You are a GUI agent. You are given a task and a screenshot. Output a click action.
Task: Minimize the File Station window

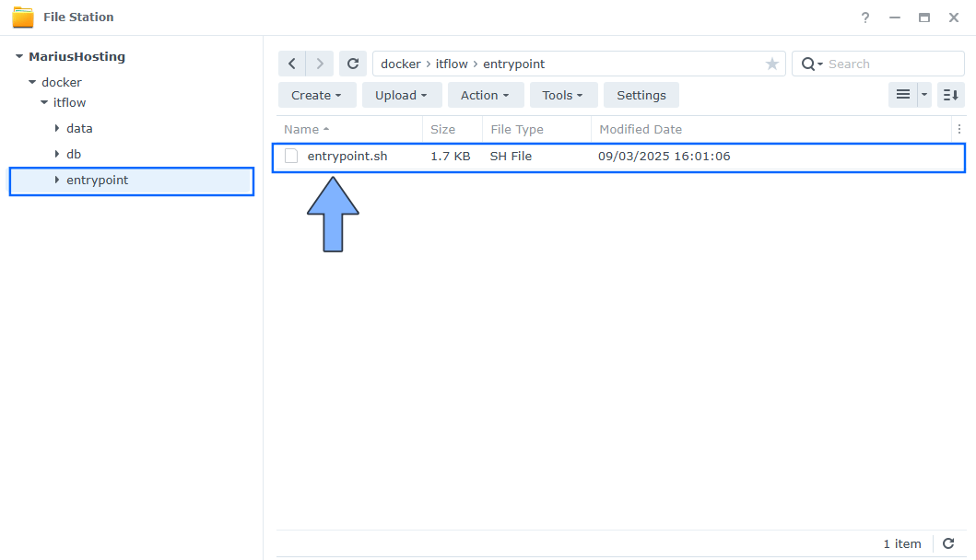click(895, 17)
